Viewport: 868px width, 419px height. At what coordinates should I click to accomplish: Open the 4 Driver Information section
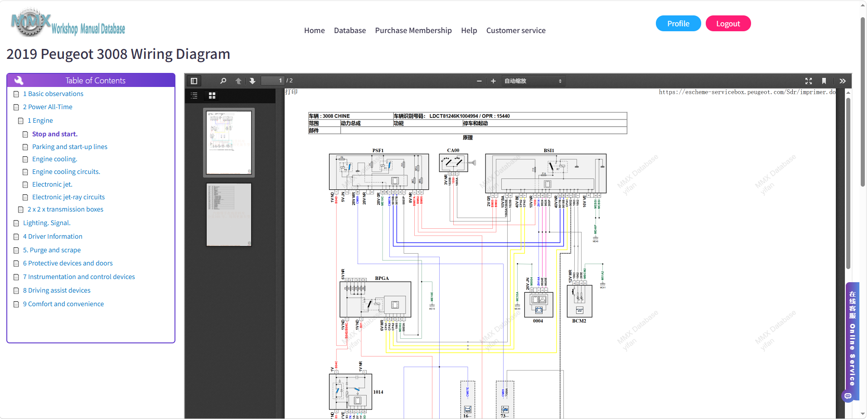pos(53,236)
